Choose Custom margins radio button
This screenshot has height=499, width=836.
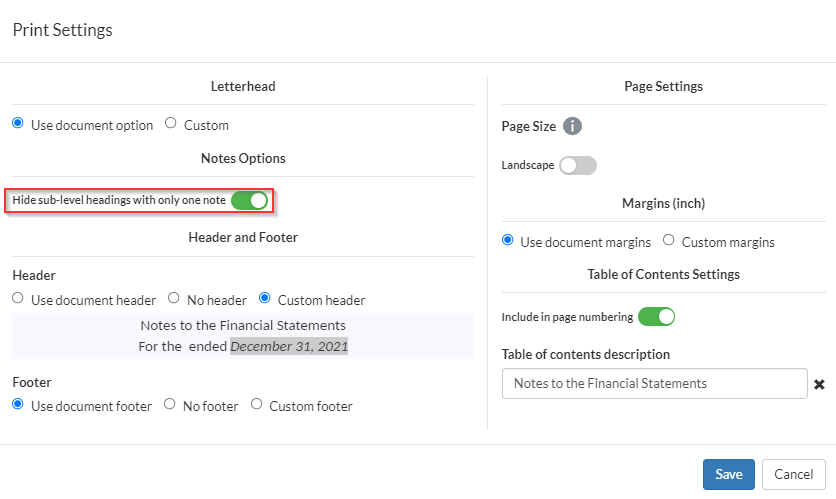[x=669, y=241]
